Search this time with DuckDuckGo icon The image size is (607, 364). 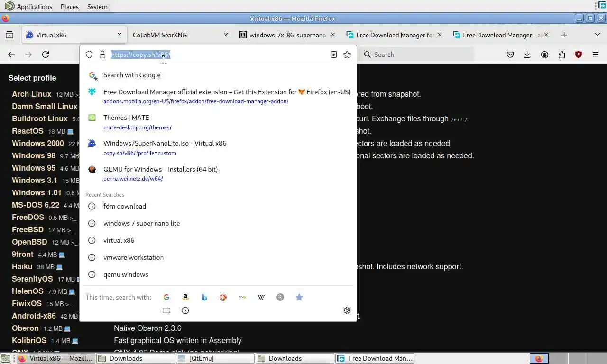pos(223,297)
